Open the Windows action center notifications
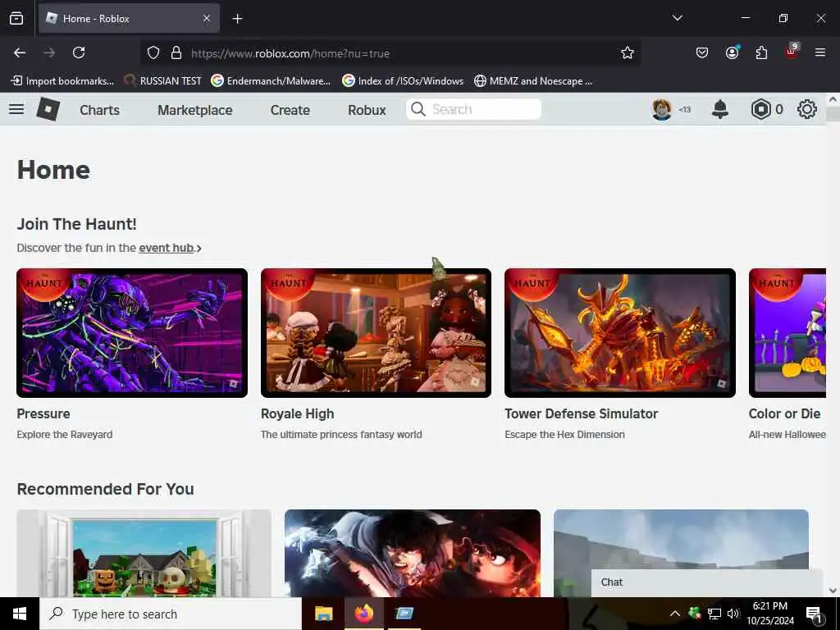The height and width of the screenshot is (630, 840). tap(814, 614)
